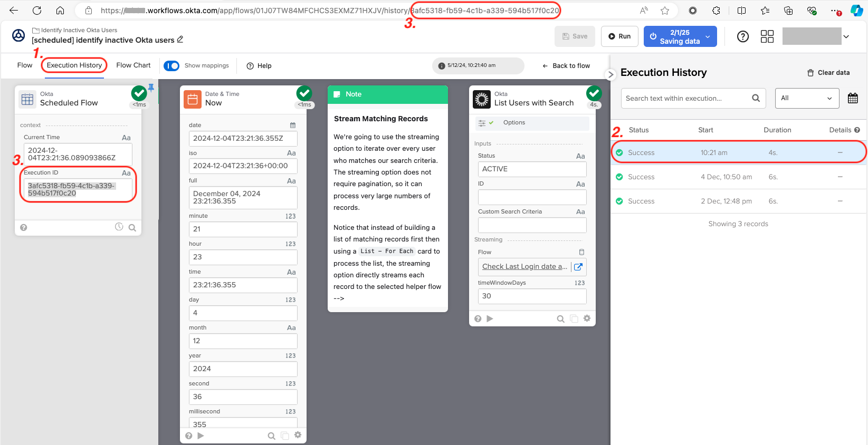Open helper flow with external link icon
Screen dimensions: 868x445
click(578, 267)
